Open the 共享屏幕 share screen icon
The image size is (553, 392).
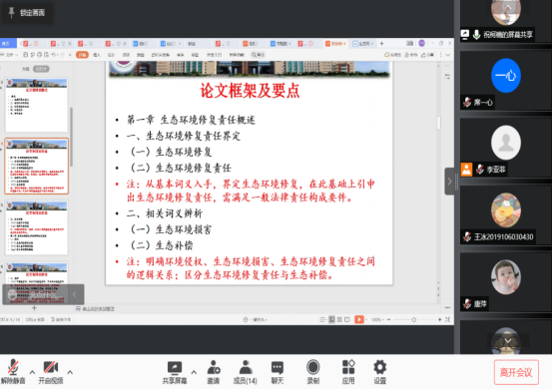pyautogui.click(x=175, y=372)
